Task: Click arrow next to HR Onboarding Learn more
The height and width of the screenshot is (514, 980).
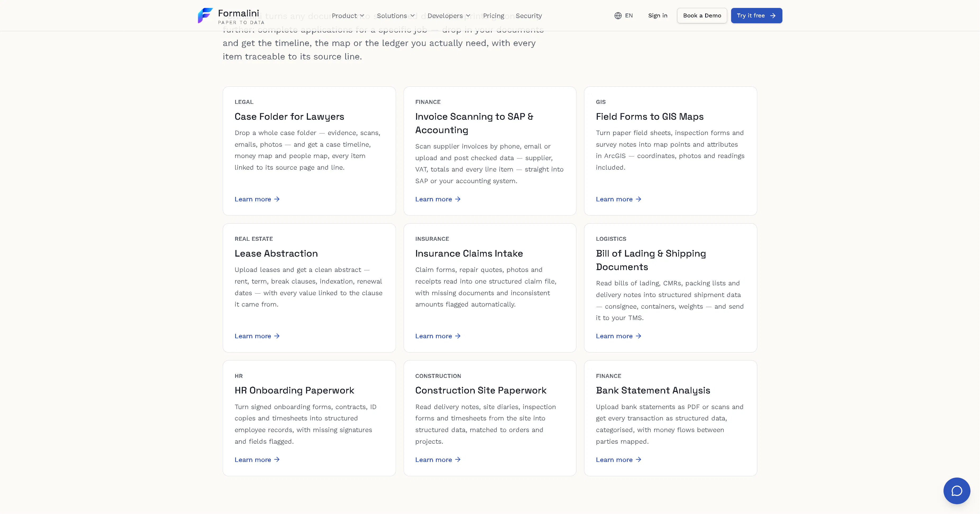Action: click(x=277, y=460)
